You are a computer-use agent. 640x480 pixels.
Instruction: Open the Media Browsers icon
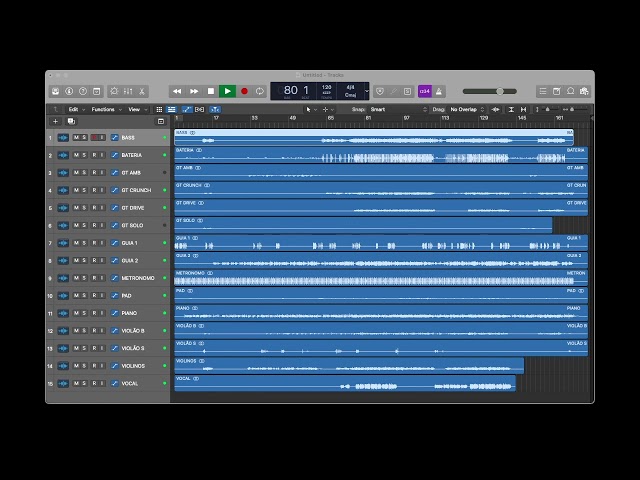pos(584,91)
